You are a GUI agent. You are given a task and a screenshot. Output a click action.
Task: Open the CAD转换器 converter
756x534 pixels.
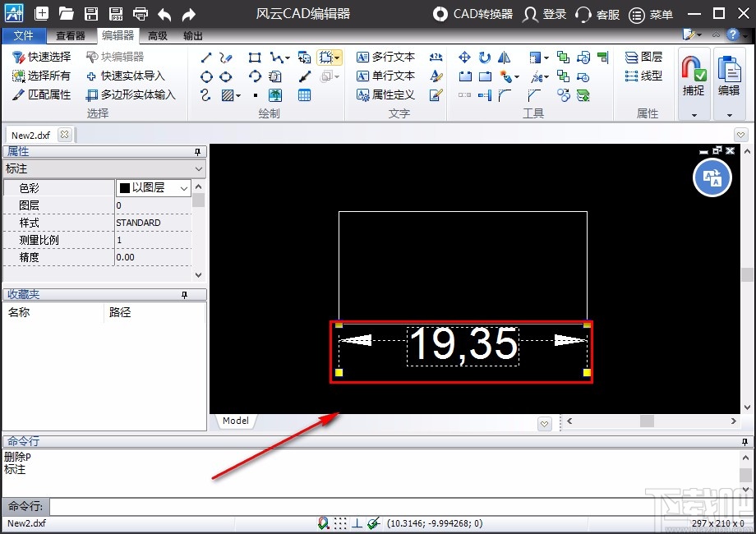coord(473,14)
